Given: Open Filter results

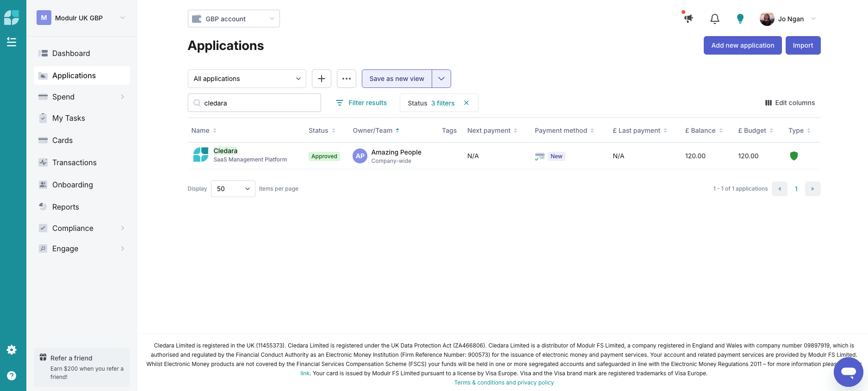Looking at the screenshot, I should coord(361,103).
